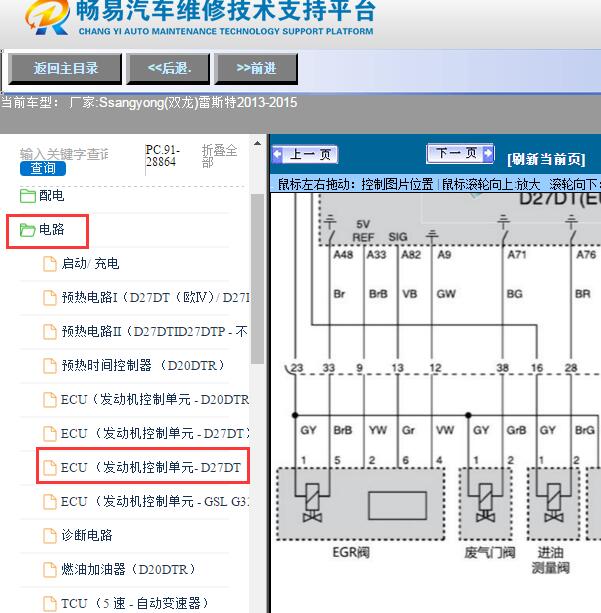Go to next page with 下一页

pos(460,153)
